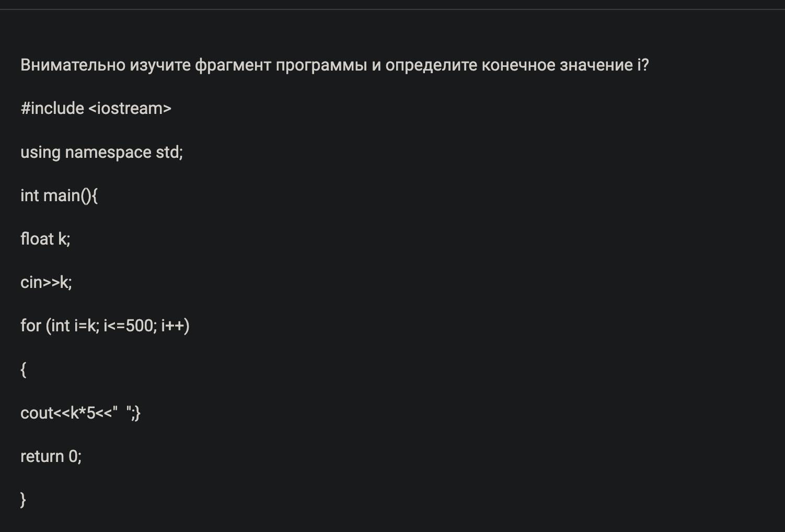The image size is (785, 532).
Task: Click the int main(){ line
Action: 59,195
